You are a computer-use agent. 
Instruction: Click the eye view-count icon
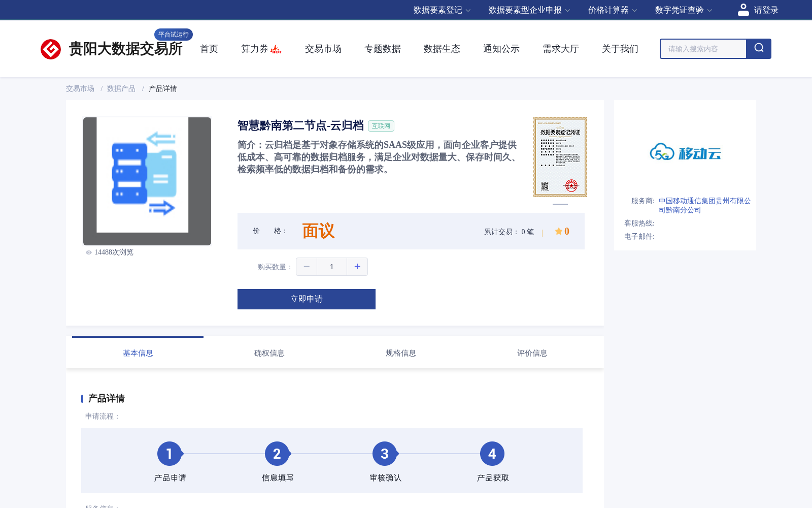89,252
